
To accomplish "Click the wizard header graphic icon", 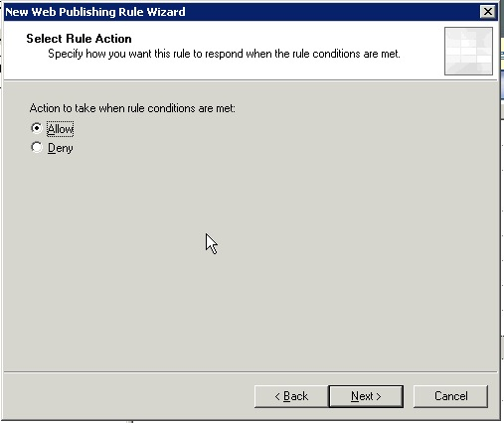I will pyautogui.click(x=468, y=51).
